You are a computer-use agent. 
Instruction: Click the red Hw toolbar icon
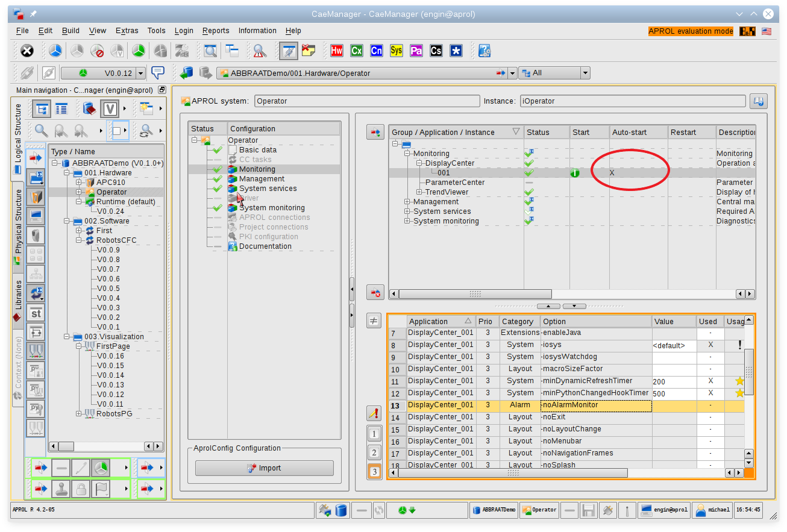[336, 51]
